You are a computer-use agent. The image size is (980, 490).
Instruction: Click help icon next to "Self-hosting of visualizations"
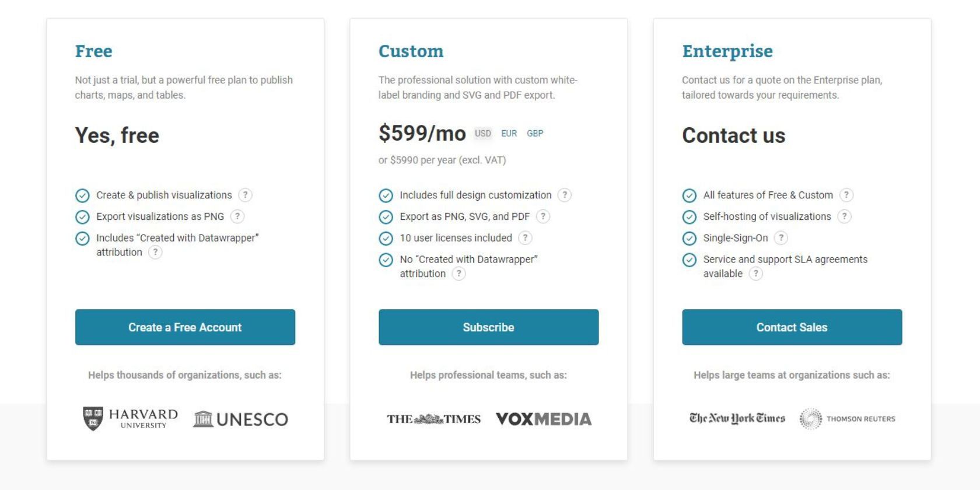pyautogui.click(x=844, y=216)
